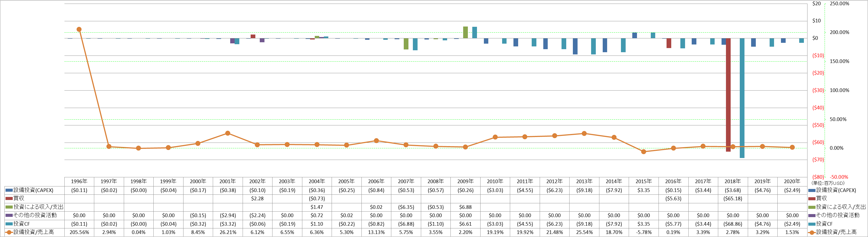Screen dimensions: 868x237
Task: Select the 1.53% cell for 2020
Action: 792,232
